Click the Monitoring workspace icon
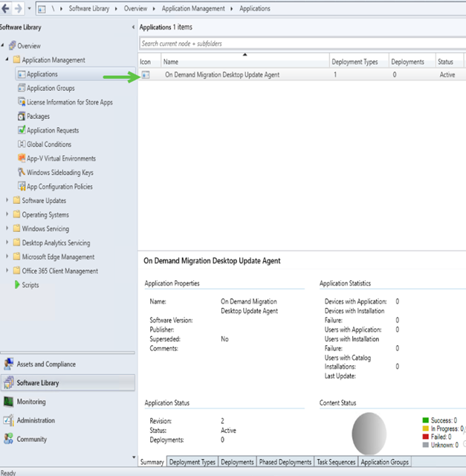This screenshot has height=476, width=466. coord(8,402)
